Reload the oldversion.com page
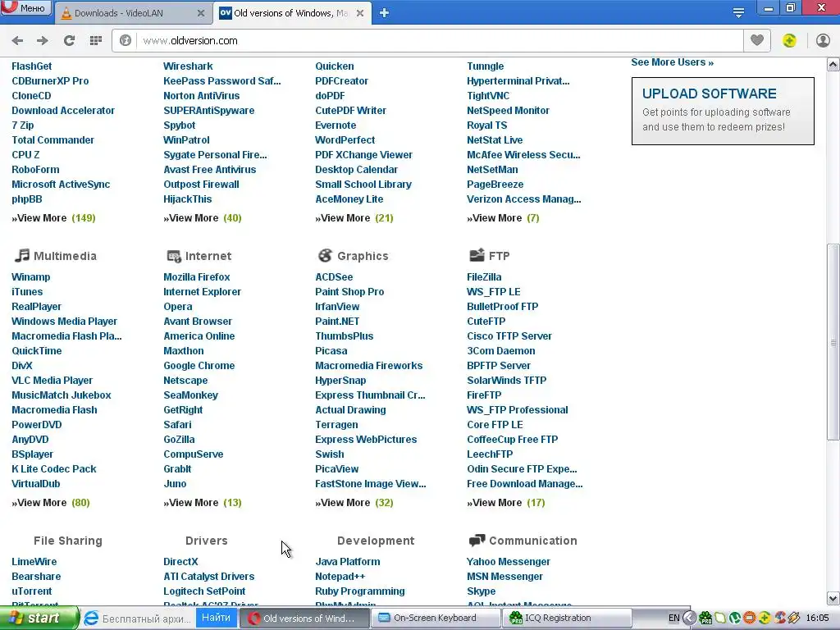The width and height of the screenshot is (840, 630). [x=69, y=41]
